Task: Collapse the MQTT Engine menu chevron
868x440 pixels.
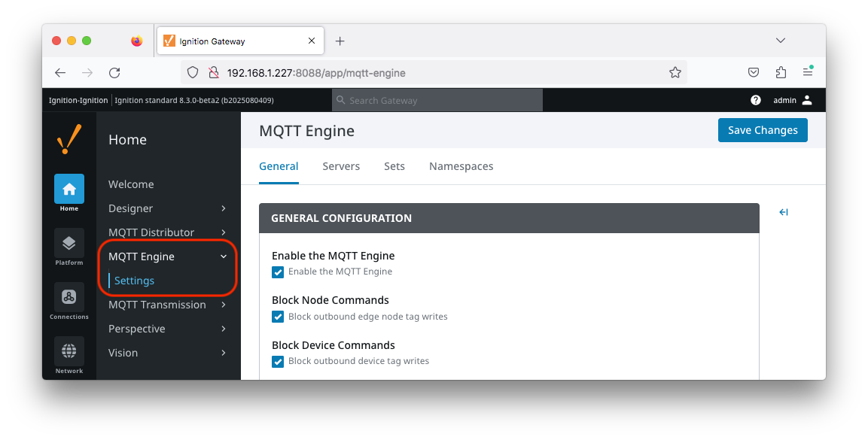Action: (224, 256)
